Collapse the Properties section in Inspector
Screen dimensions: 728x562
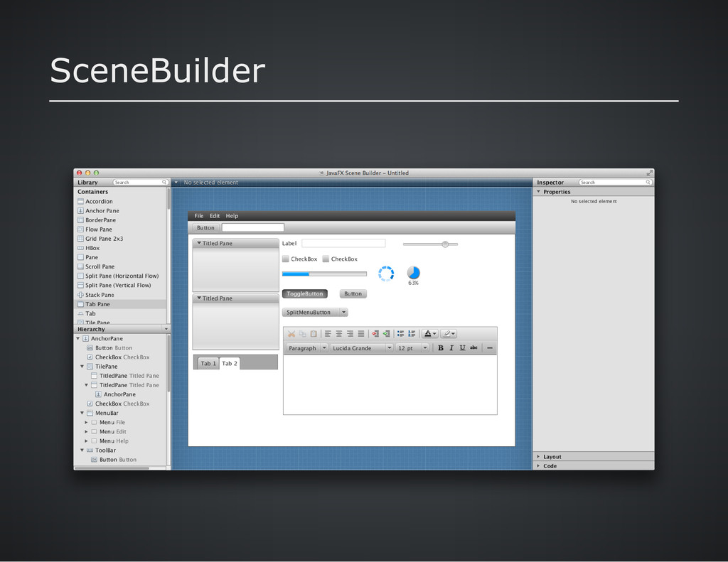539,192
